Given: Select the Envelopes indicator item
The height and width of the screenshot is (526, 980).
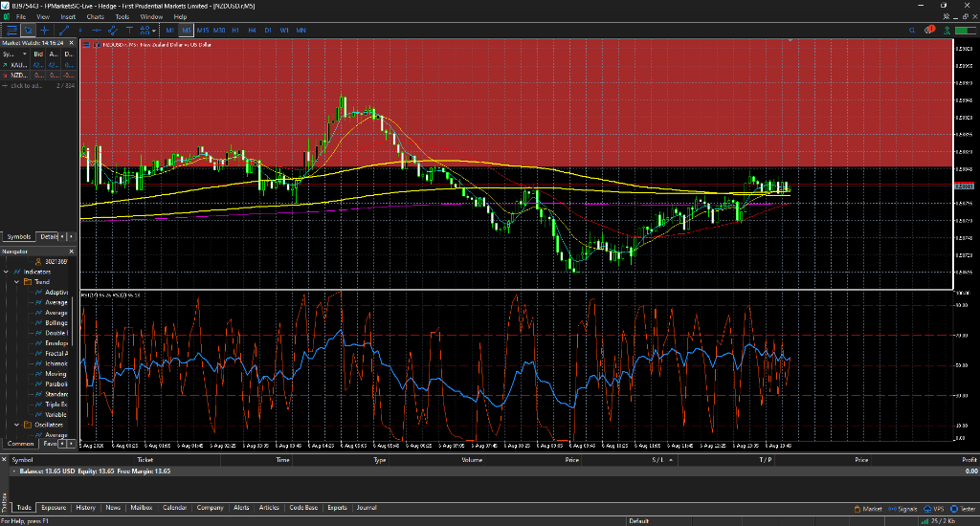Looking at the screenshot, I should (56, 343).
